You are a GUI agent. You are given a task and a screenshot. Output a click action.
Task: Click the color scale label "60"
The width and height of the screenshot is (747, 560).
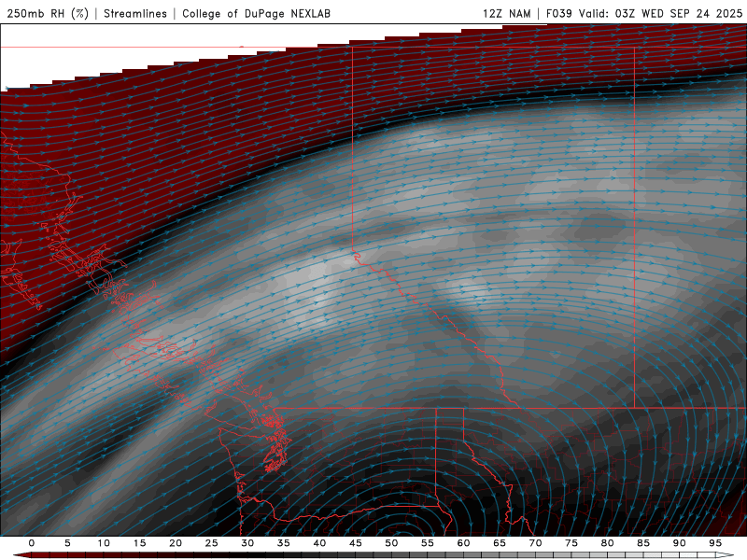pos(463,543)
